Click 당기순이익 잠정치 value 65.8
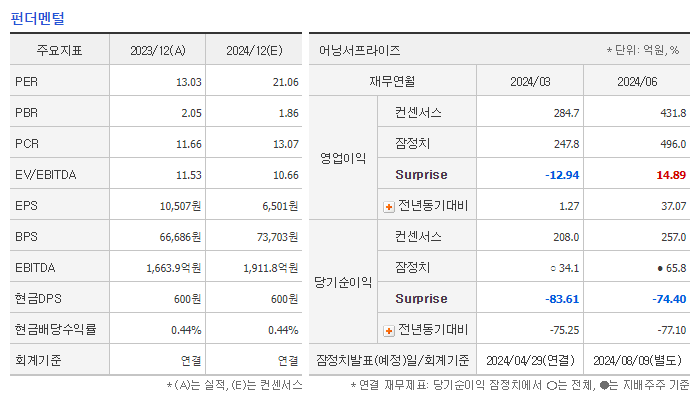The height and width of the screenshot is (396, 699). 676,268
